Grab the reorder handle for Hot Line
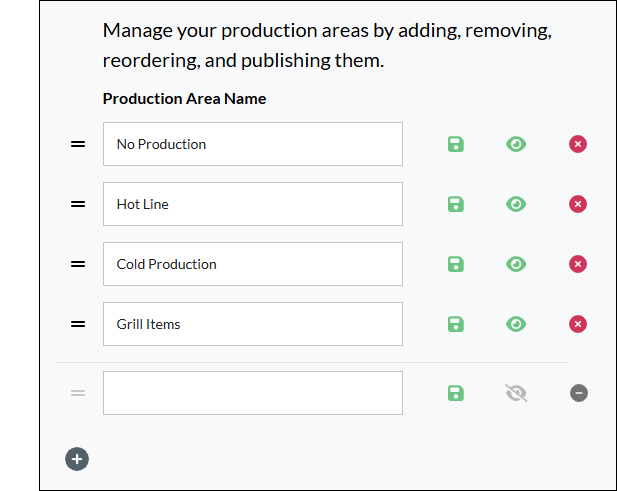617x491 pixels. (78, 204)
